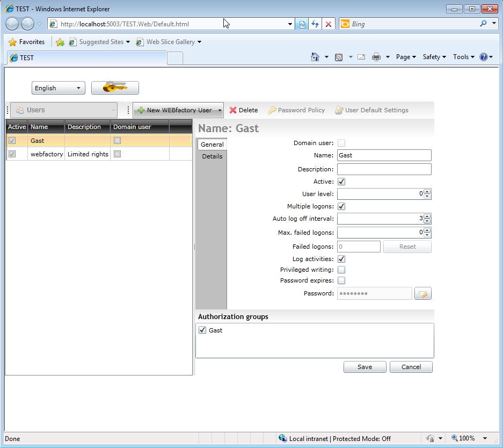503x448 pixels.
Task: Open the Safety menu
Action: [434, 57]
